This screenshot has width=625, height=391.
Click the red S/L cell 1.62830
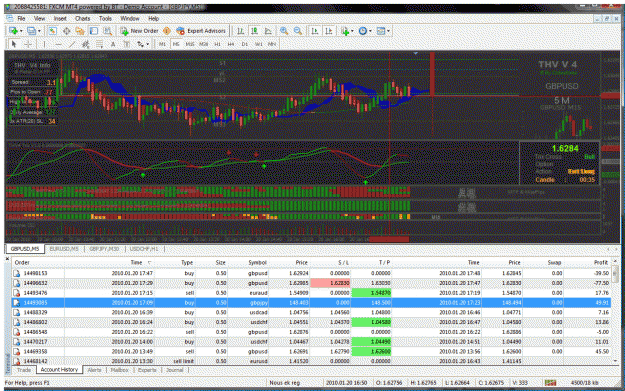pyautogui.click(x=330, y=283)
